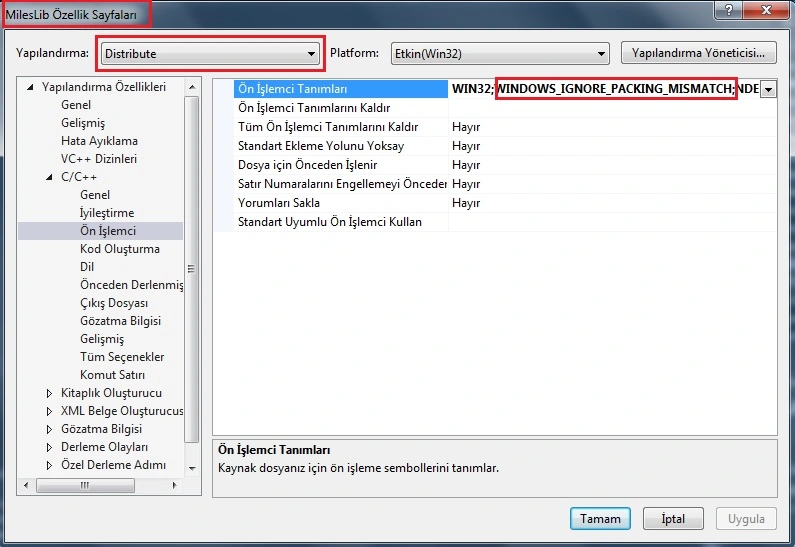Select Kod Oluşturma tree item

click(119, 249)
